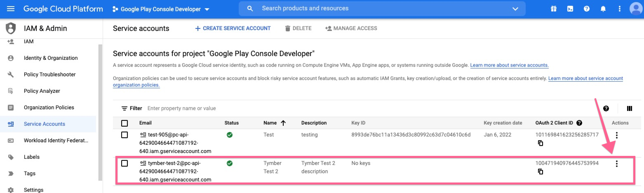Open the main hamburger navigation menu
644x193 pixels.
11,9
